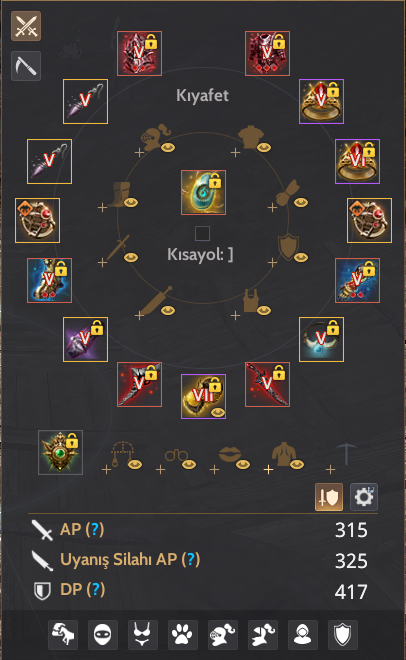Click the shield icon in bottom bar
The height and width of the screenshot is (660, 406).
(x=342, y=634)
